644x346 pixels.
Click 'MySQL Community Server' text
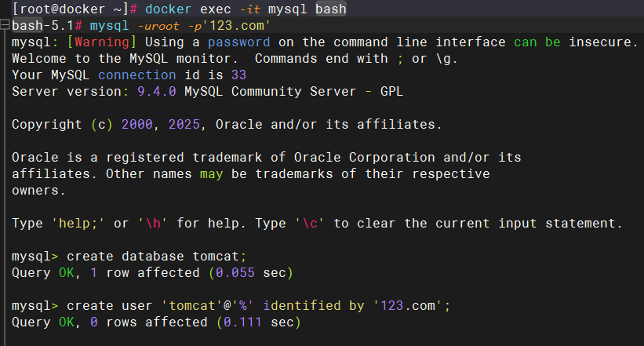click(271, 91)
